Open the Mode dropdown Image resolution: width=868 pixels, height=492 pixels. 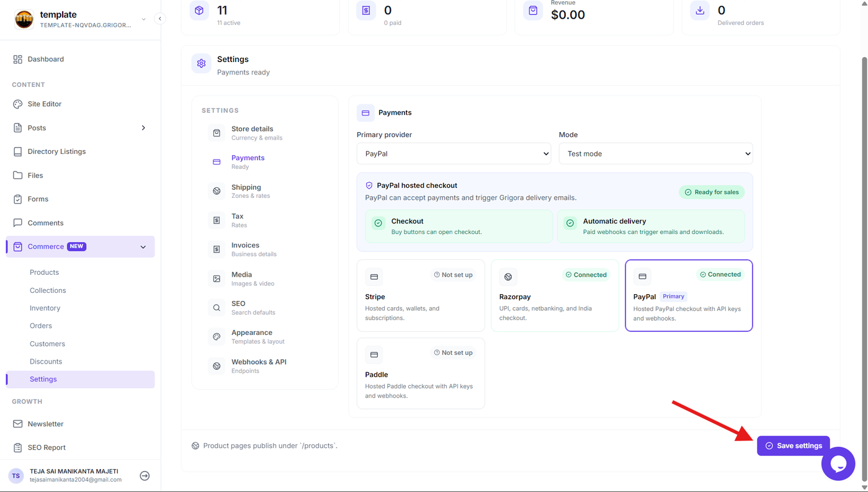(x=656, y=154)
